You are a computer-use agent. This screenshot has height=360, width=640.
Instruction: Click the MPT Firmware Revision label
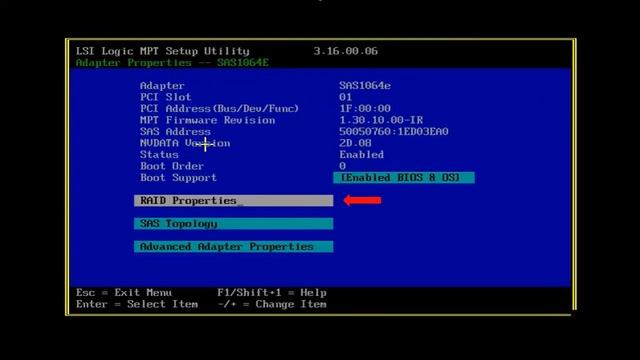[x=207, y=120]
